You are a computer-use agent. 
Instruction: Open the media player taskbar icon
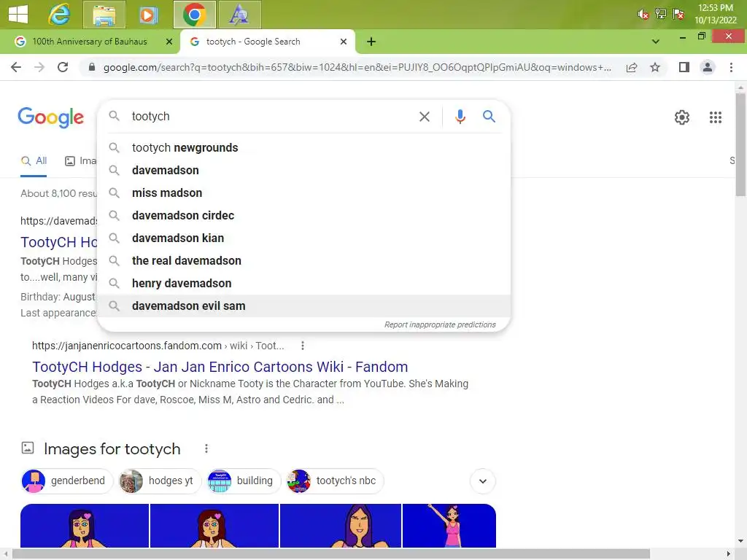coord(148,15)
